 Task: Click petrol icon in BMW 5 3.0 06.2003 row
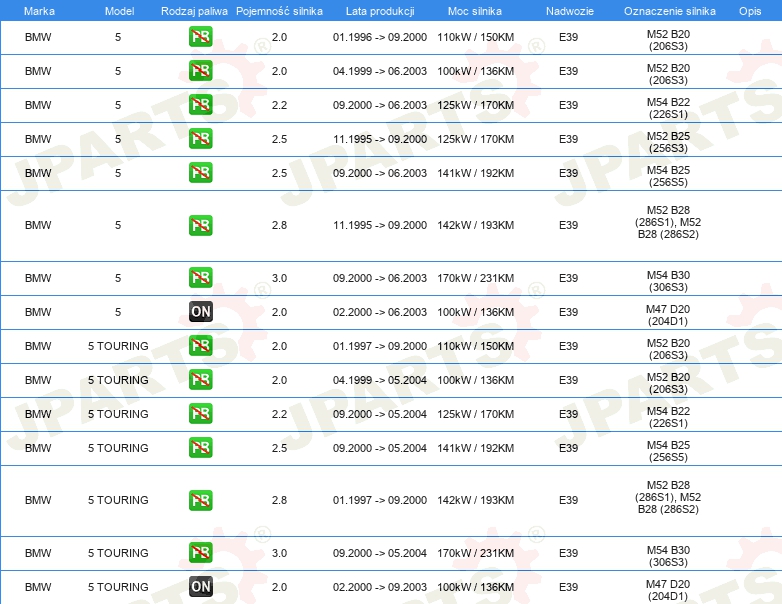200,278
